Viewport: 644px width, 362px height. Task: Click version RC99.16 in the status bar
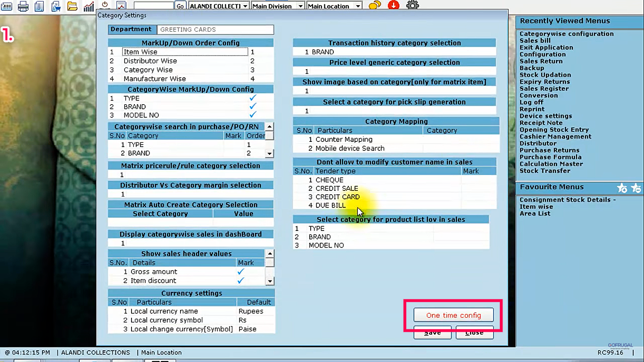[610, 353]
